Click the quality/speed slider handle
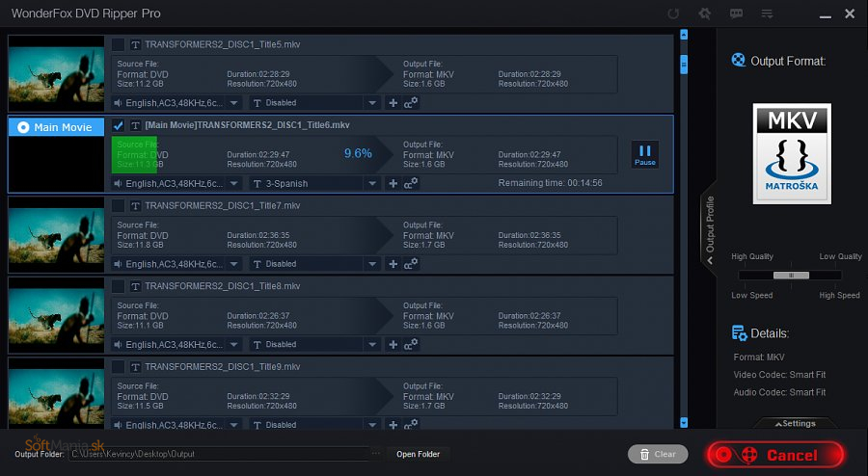 [x=791, y=275]
